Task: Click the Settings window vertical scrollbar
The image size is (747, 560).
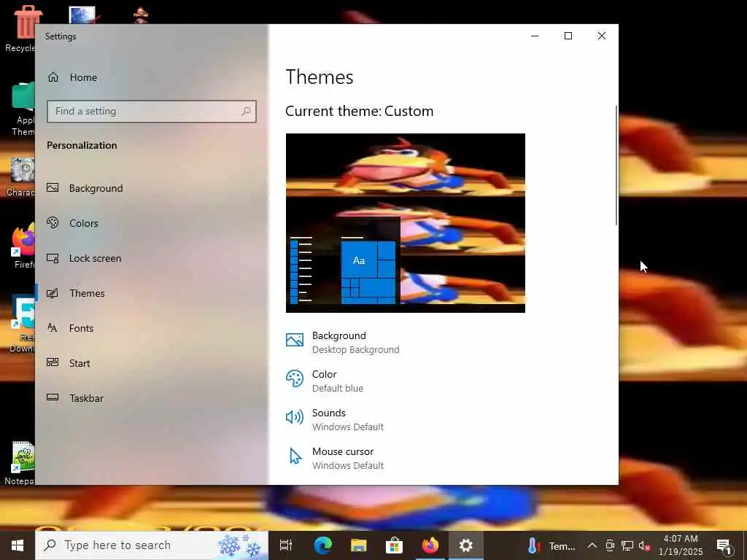Action: point(616,166)
